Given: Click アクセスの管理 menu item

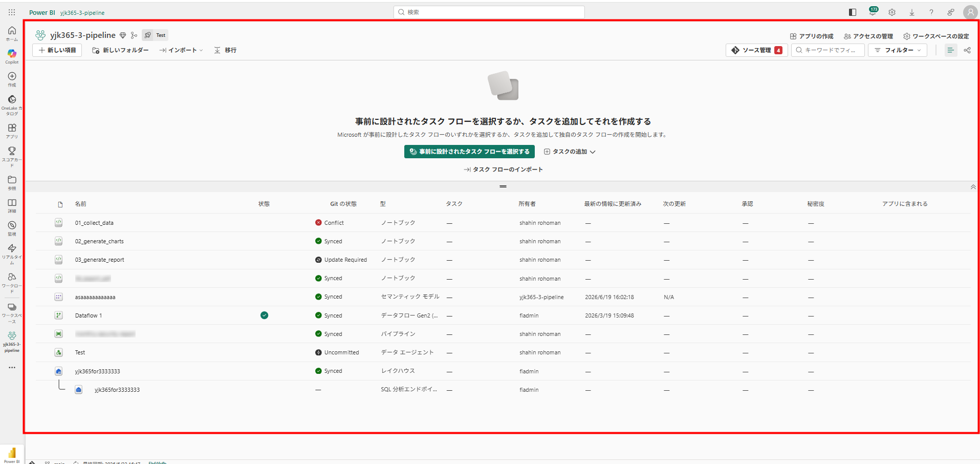Looking at the screenshot, I should tap(868, 36).
